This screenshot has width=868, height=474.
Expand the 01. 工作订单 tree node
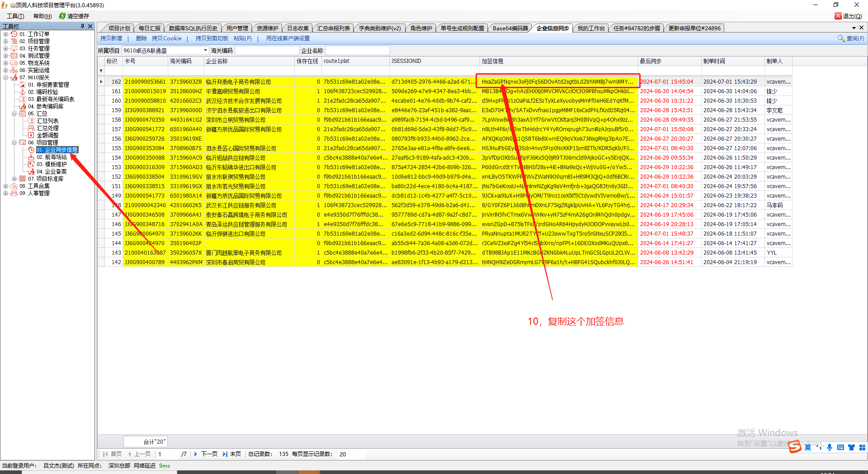pyautogui.click(x=5, y=34)
